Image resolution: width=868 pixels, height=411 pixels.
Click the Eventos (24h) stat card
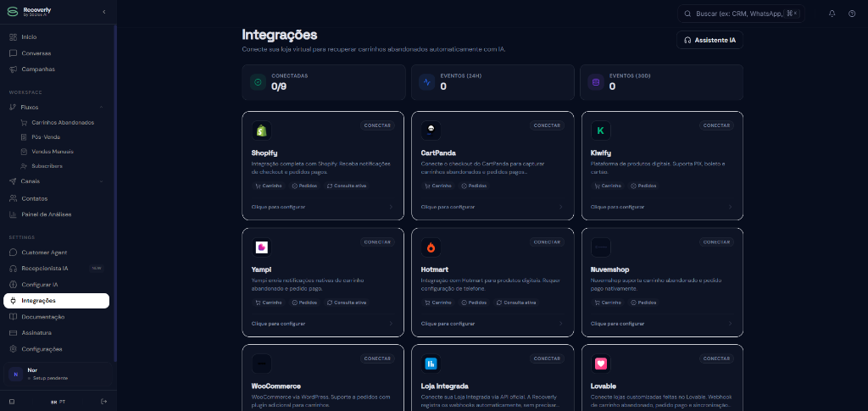492,82
